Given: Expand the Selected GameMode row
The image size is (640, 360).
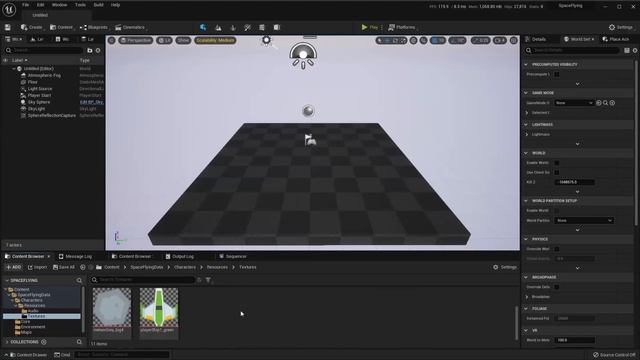Looking at the screenshot, I should tap(527, 113).
